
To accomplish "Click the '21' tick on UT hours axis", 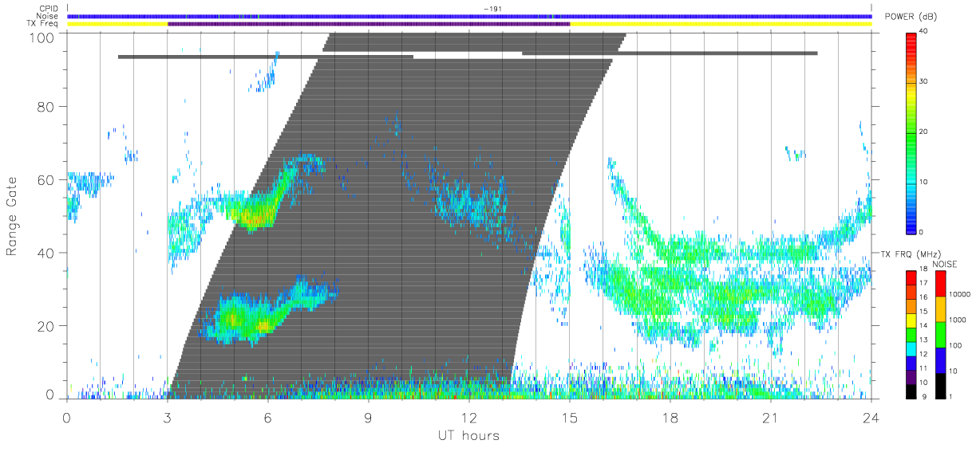I will point(770,417).
